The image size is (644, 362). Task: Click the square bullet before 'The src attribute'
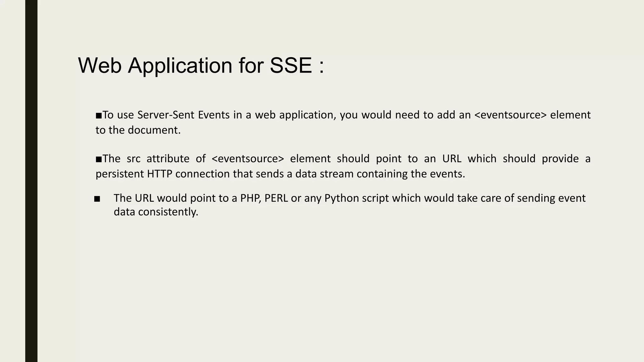click(x=99, y=159)
